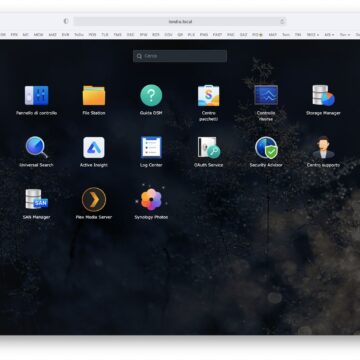
Task: Open the FAST bookmark
Action: click(217, 35)
